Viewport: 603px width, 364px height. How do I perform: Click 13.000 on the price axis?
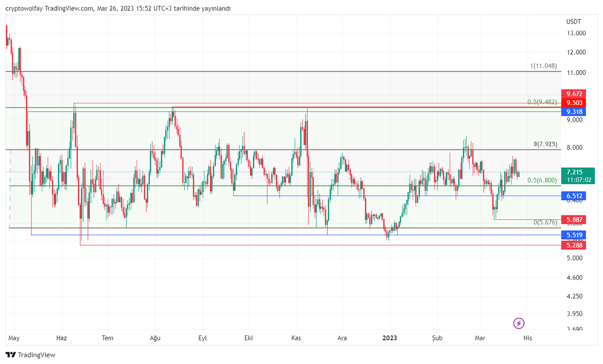point(576,33)
